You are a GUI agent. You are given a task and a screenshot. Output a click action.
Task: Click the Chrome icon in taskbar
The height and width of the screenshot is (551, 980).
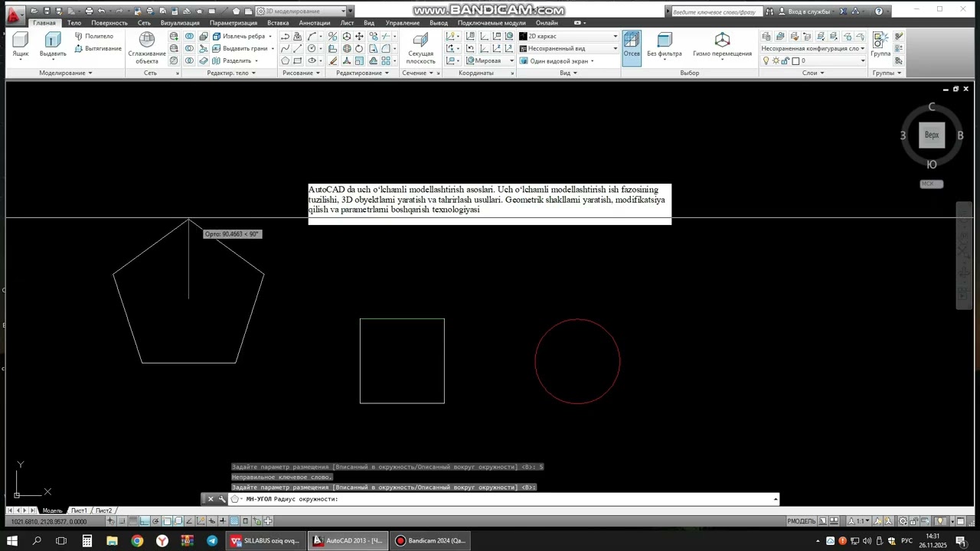pyautogui.click(x=137, y=540)
